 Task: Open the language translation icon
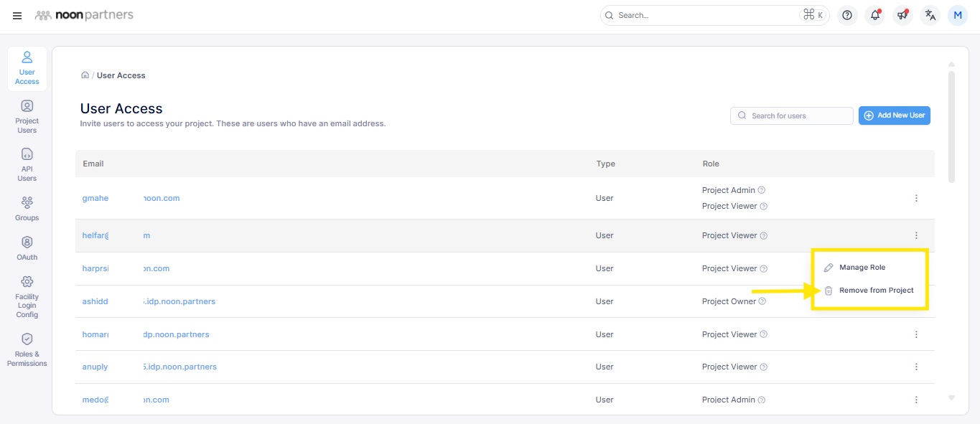930,15
